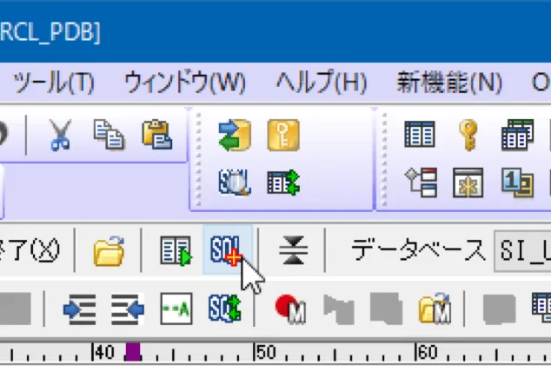The height and width of the screenshot is (392, 551).
Task: Click the grayed flag macro icon
Action: click(338, 309)
